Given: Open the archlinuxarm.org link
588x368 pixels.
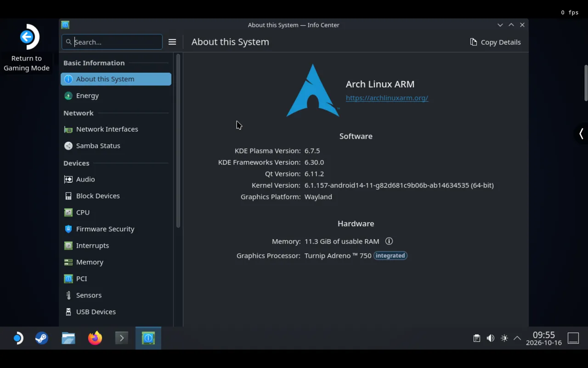Looking at the screenshot, I should (x=387, y=98).
